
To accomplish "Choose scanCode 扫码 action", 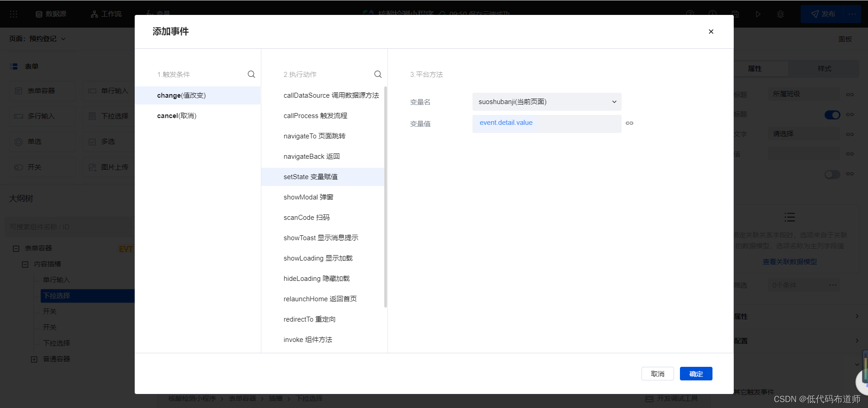I will point(323,218).
